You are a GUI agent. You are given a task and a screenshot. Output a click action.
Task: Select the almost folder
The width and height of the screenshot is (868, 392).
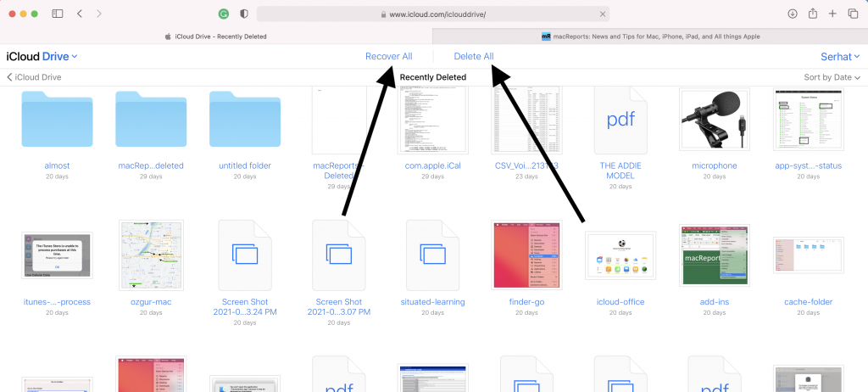(57, 119)
